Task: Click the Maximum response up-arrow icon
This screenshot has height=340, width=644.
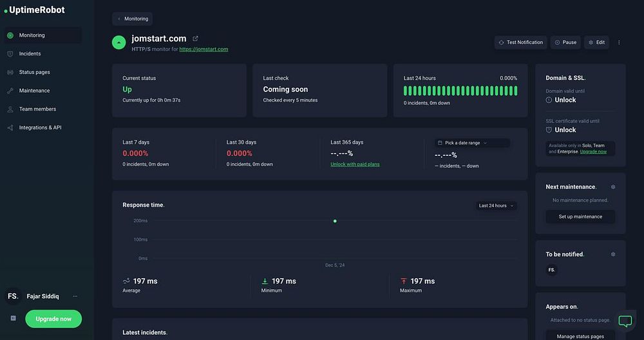Action: tap(404, 281)
